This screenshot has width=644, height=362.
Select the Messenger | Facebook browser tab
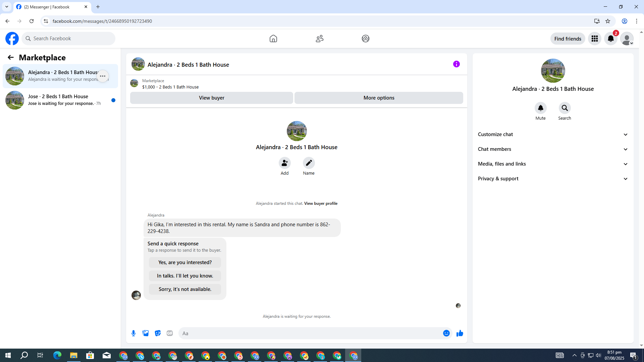click(52, 7)
